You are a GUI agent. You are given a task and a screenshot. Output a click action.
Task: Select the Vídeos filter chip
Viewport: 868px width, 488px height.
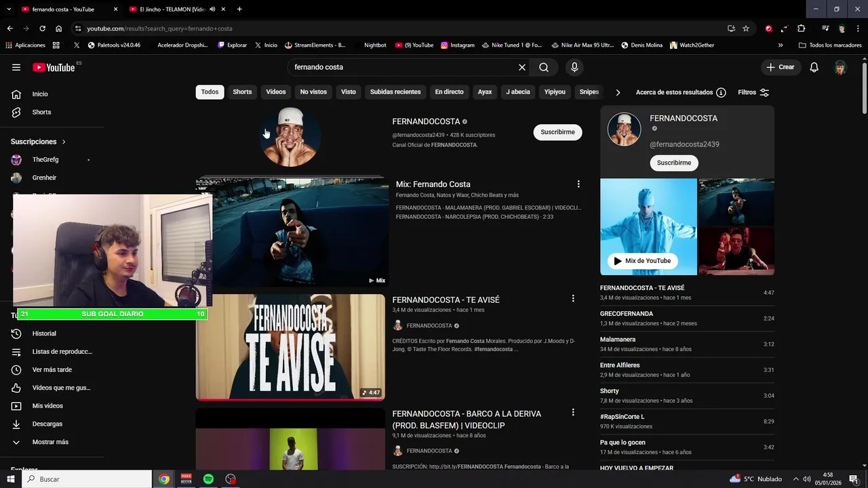coord(276,92)
